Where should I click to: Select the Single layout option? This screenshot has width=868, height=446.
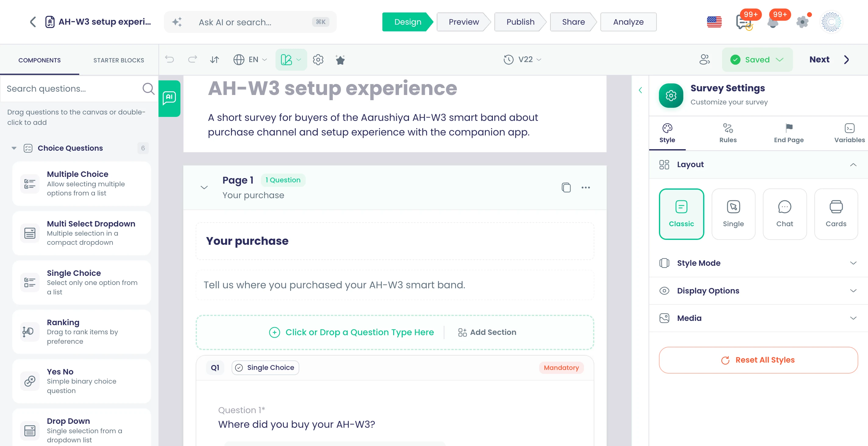pos(733,214)
